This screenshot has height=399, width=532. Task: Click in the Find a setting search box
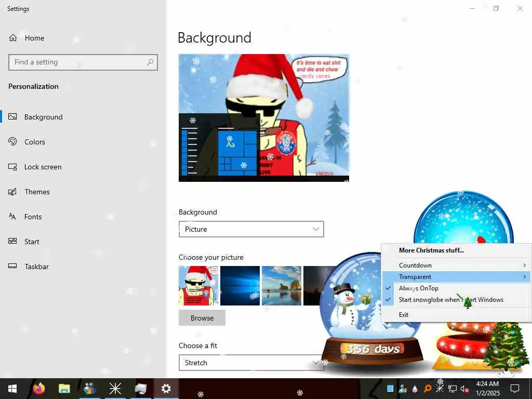coord(83,62)
